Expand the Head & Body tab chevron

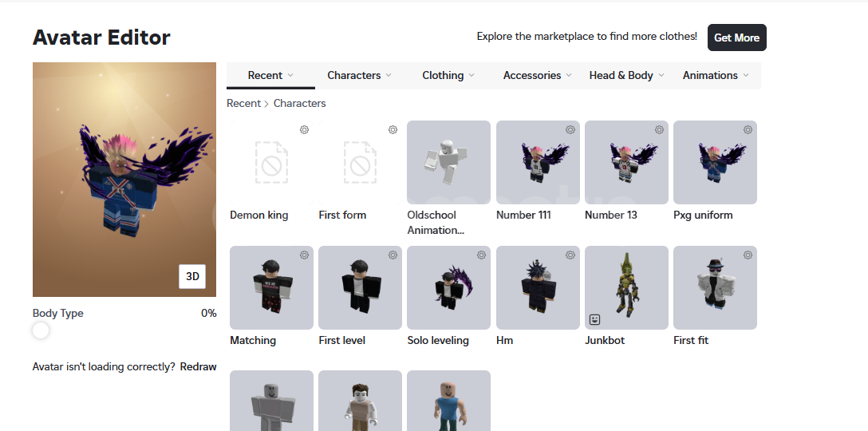point(661,75)
